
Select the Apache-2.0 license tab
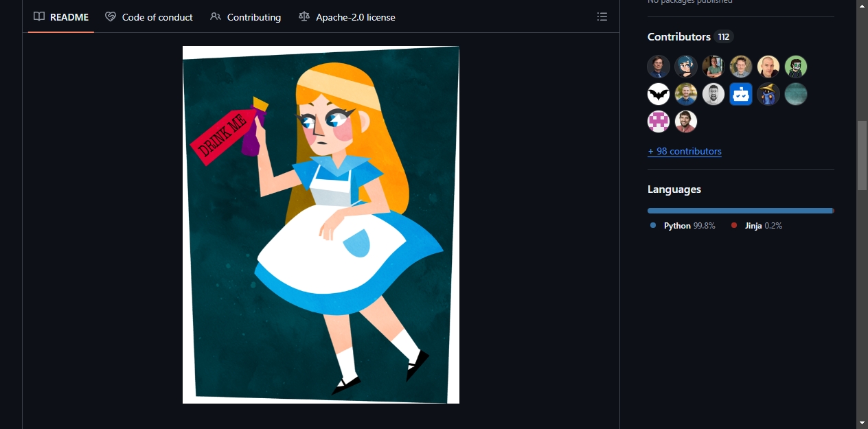pyautogui.click(x=347, y=17)
